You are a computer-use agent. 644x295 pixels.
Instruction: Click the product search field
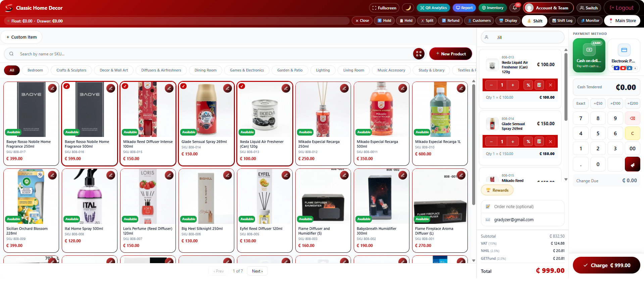point(215,54)
